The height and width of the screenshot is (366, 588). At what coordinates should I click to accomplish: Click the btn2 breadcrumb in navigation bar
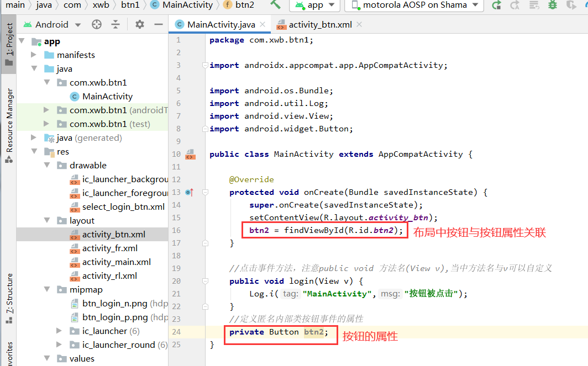(239, 5)
